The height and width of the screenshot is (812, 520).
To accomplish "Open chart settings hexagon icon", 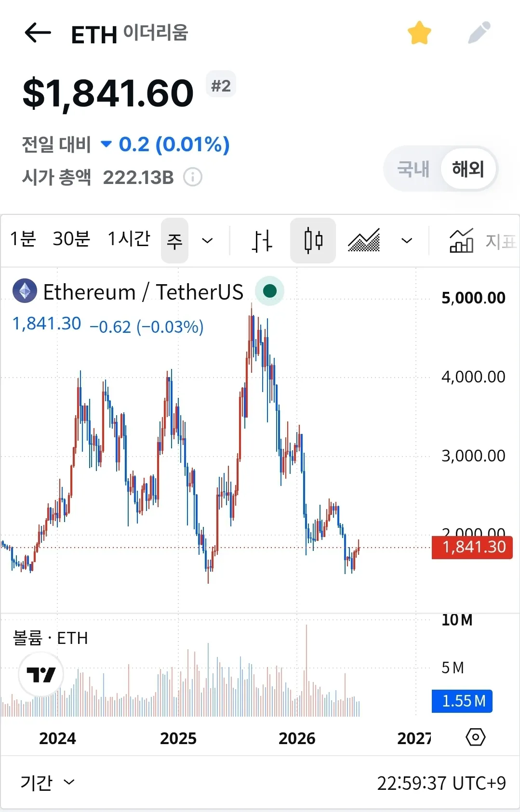I will 476,737.
